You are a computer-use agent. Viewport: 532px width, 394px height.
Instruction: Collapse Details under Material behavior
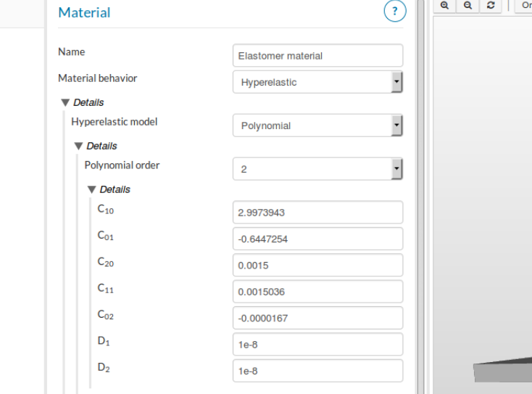[67, 102]
